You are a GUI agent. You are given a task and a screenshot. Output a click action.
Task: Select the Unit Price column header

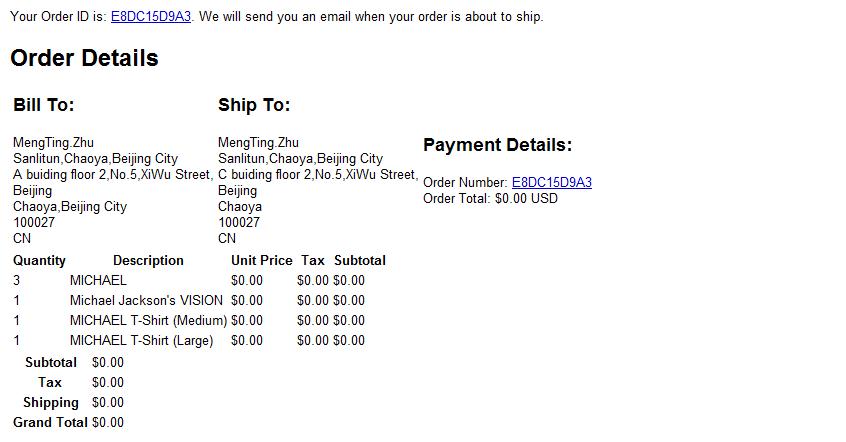coord(261,261)
